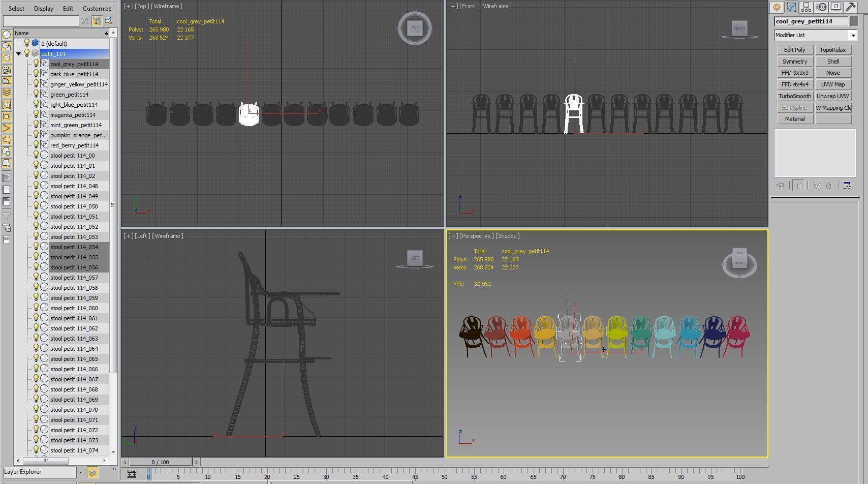The height and width of the screenshot is (484, 868).
Task: Click the Left viewport ViewCube
Action: point(415,259)
